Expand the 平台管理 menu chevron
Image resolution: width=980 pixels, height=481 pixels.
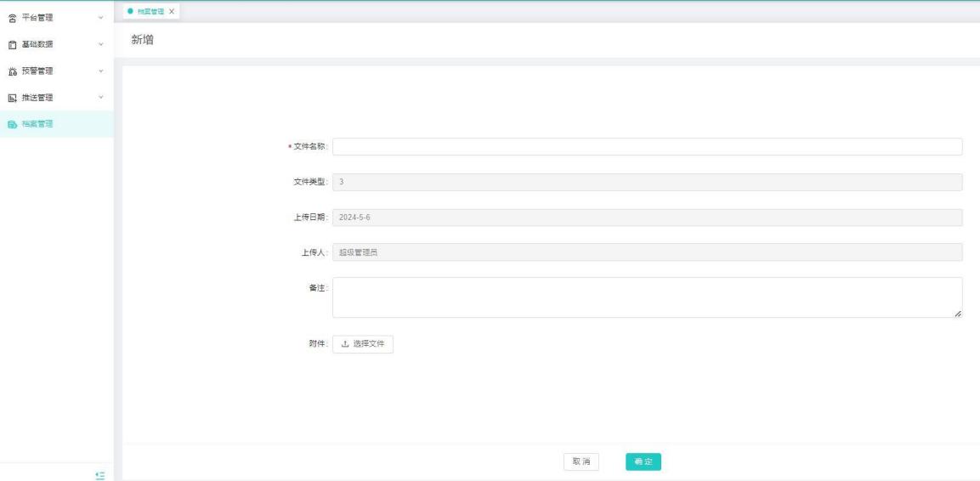(x=101, y=17)
